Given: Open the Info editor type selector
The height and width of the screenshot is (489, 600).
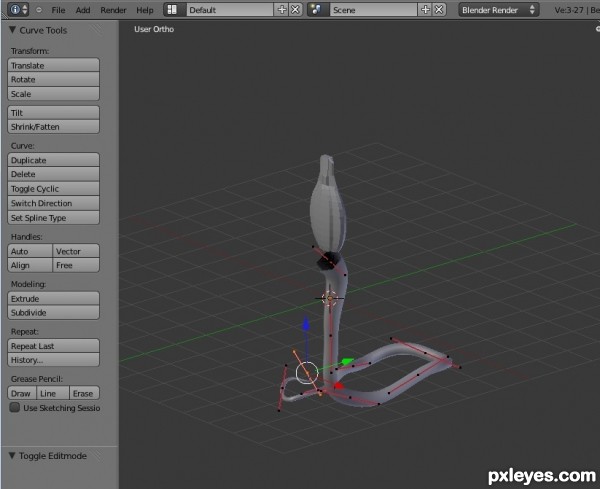Looking at the screenshot, I should click(x=18, y=10).
